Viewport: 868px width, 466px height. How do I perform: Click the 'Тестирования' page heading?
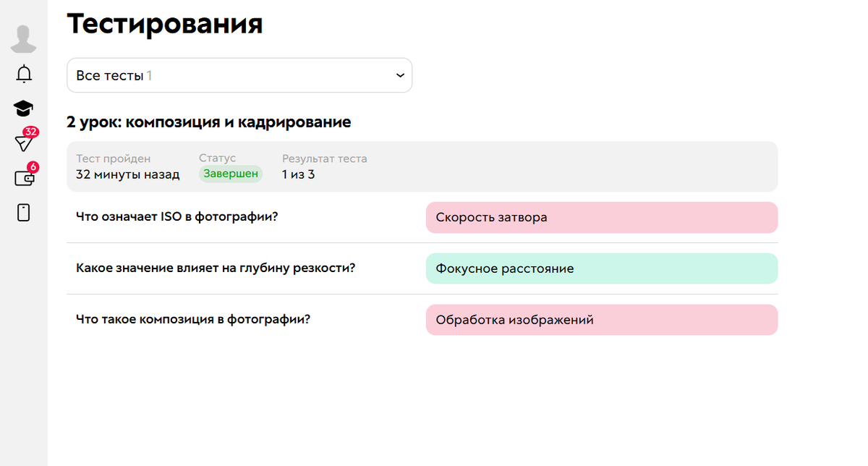(164, 24)
